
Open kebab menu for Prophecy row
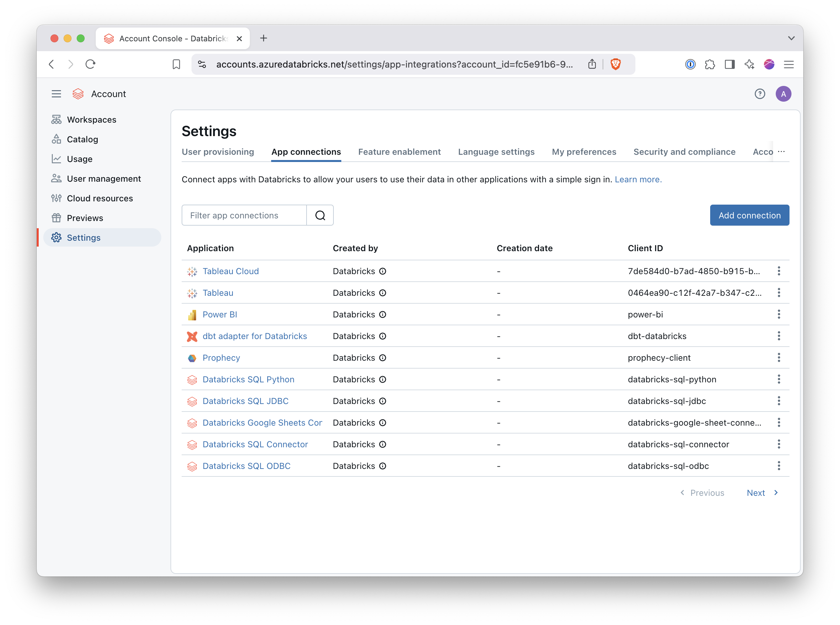[779, 357]
